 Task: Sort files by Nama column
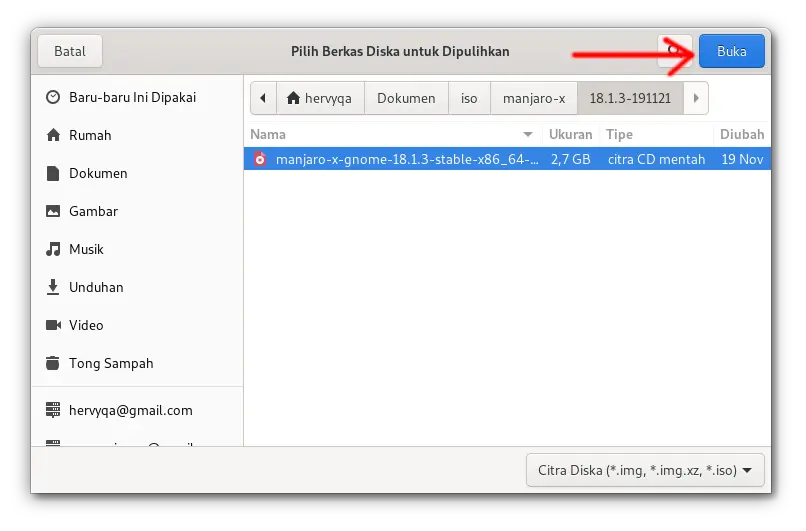point(393,135)
